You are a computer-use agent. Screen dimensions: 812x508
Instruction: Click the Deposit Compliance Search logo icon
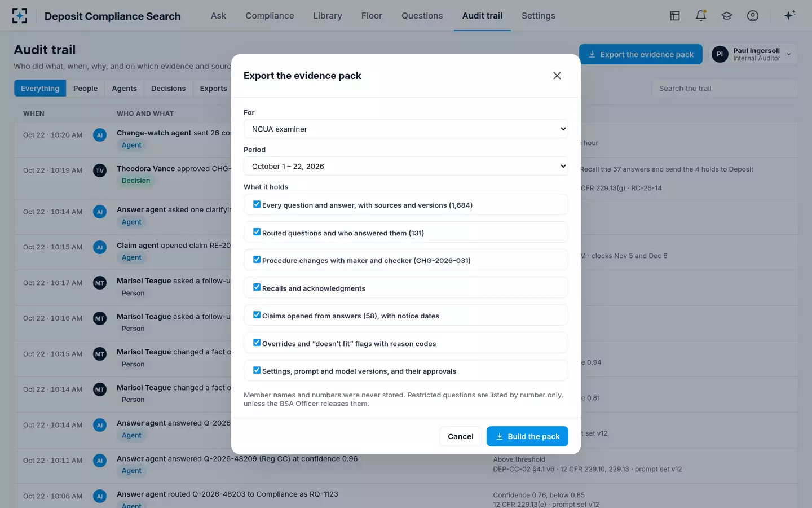click(20, 16)
